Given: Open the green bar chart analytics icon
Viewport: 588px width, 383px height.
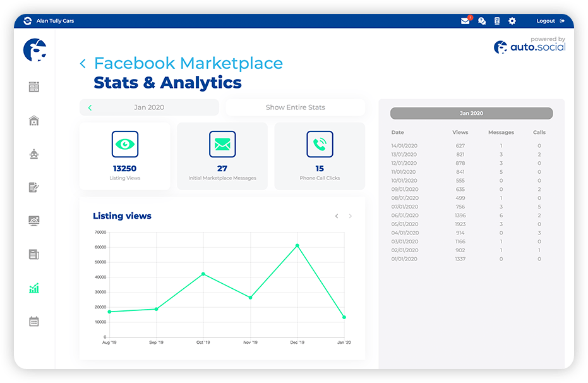Looking at the screenshot, I should [34, 288].
